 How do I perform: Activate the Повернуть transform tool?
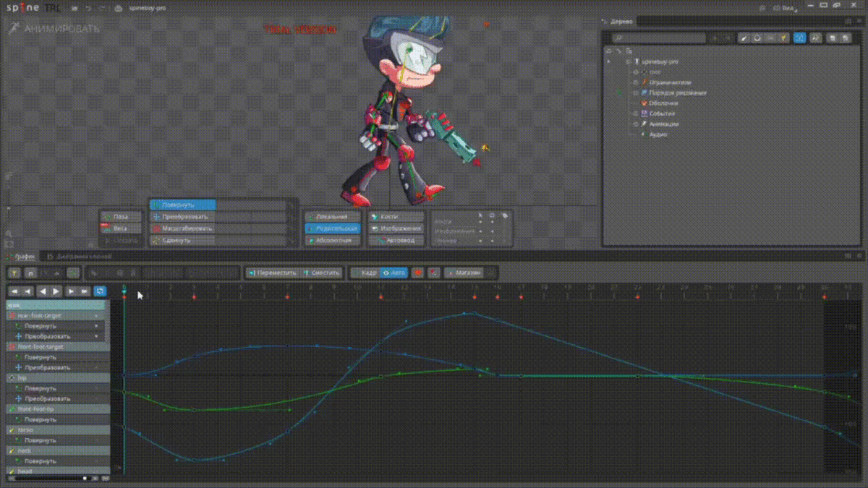click(x=183, y=205)
